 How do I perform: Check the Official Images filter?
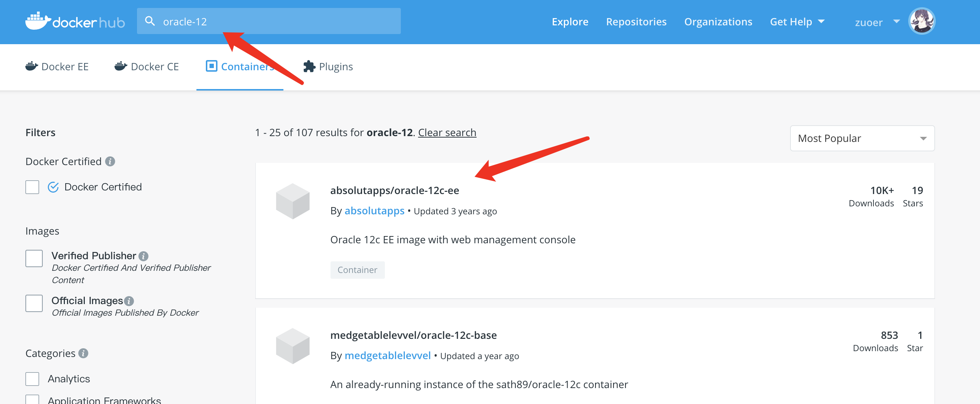click(x=34, y=303)
